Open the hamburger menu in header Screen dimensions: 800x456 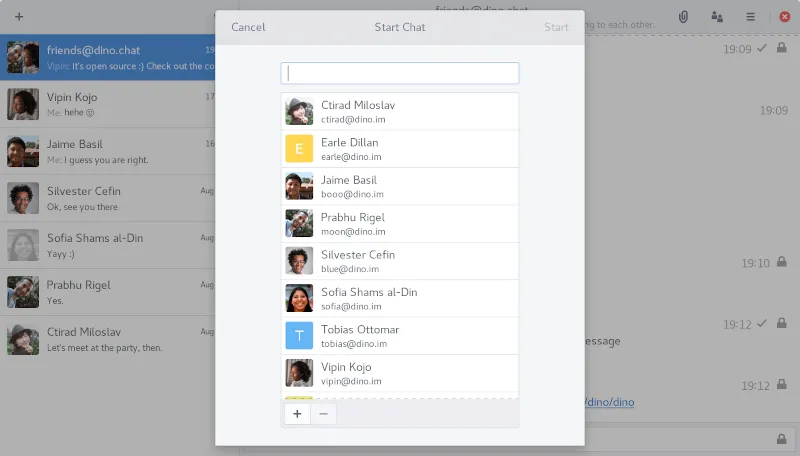click(750, 17)
